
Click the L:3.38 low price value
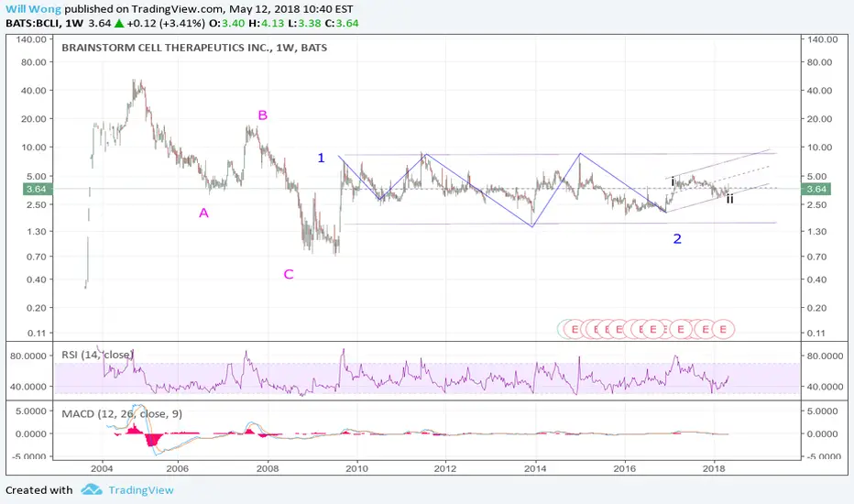point(302,24)
